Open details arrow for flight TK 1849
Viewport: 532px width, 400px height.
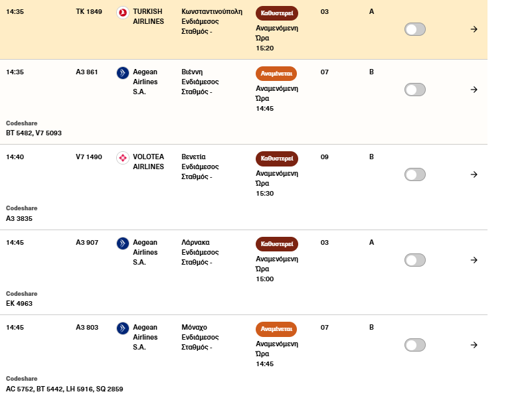(x=474, y=29)
